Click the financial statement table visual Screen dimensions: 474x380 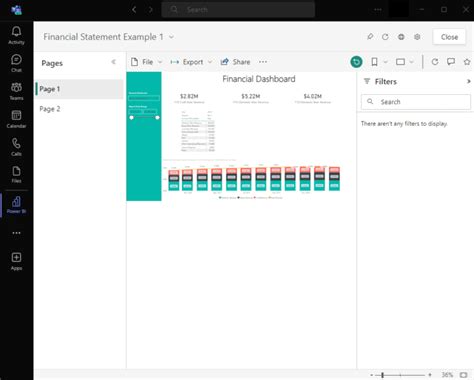tap(198, 131)
